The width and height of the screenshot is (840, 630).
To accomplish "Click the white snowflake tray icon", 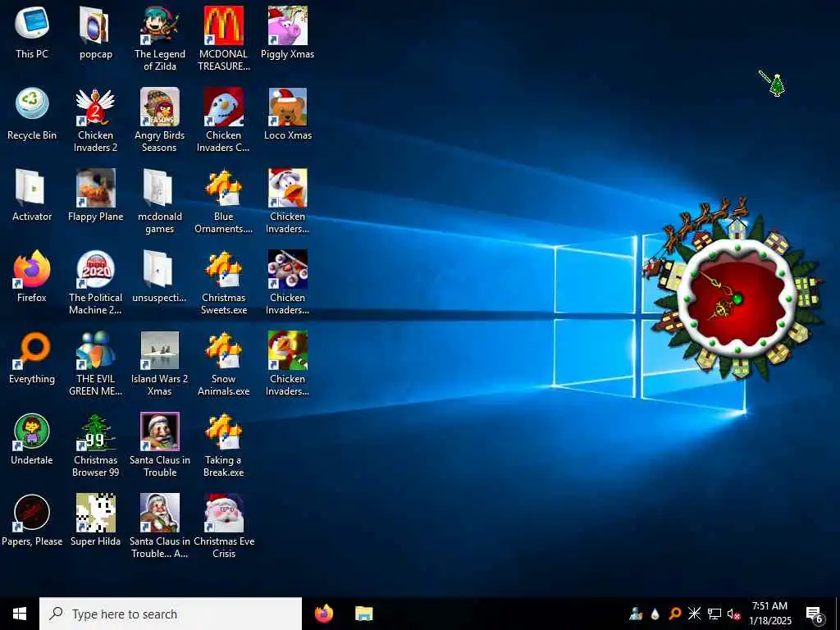I will tap(694, 614).
